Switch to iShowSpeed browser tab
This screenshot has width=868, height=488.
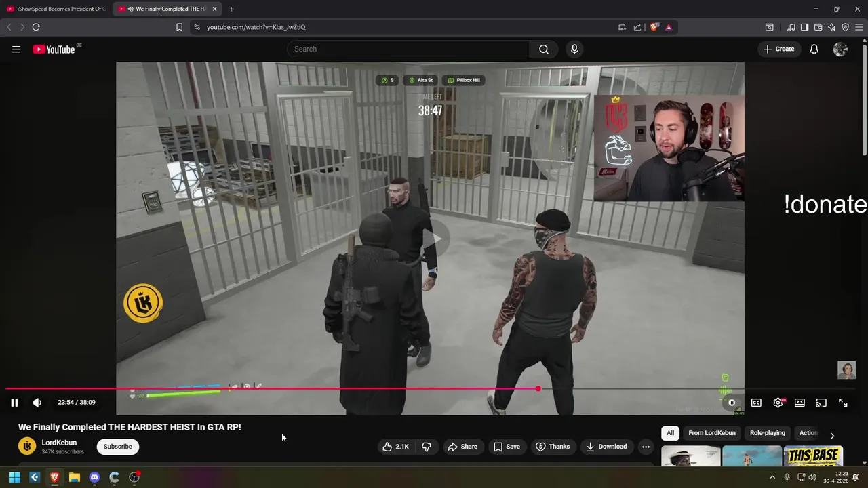tap(56, 9)
